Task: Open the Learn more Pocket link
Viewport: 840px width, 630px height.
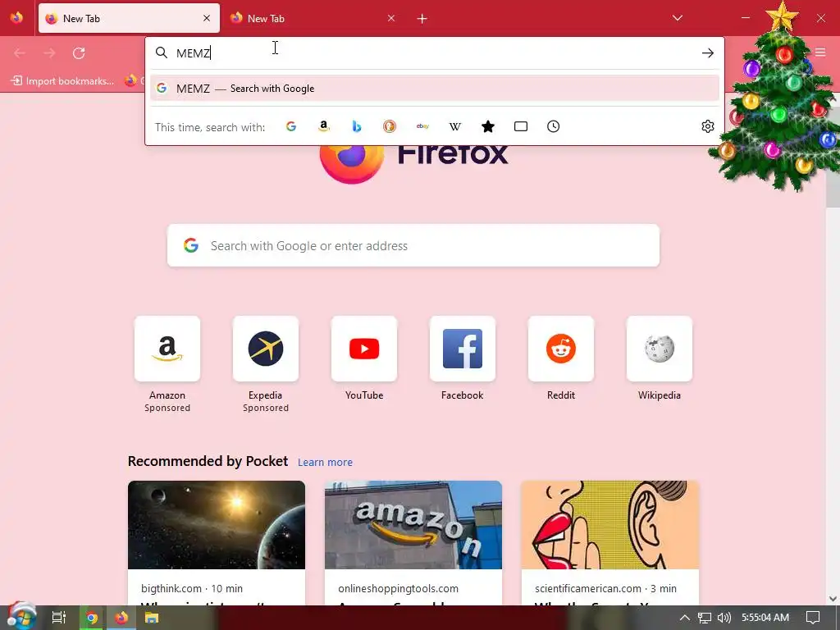Action: coord(325,463)
